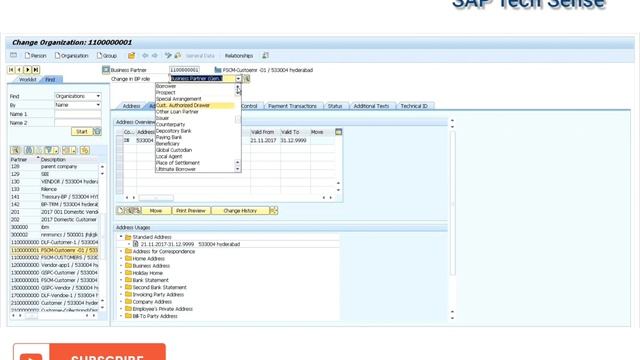
Task: Switch to the Worklist tab
Action: pos(27,80)
